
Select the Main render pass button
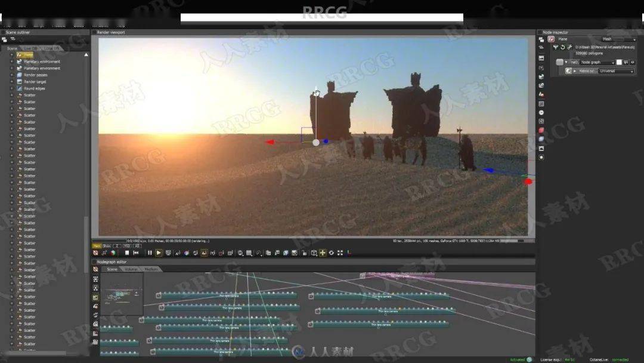click(x=96, y=245)
